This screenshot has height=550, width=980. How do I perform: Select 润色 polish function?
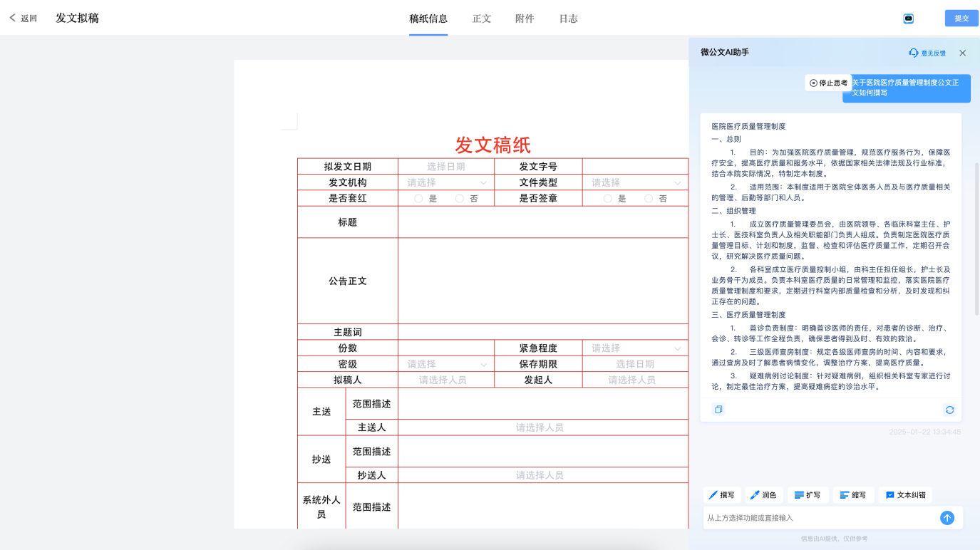pyautogui.click(x=763, y=495)
